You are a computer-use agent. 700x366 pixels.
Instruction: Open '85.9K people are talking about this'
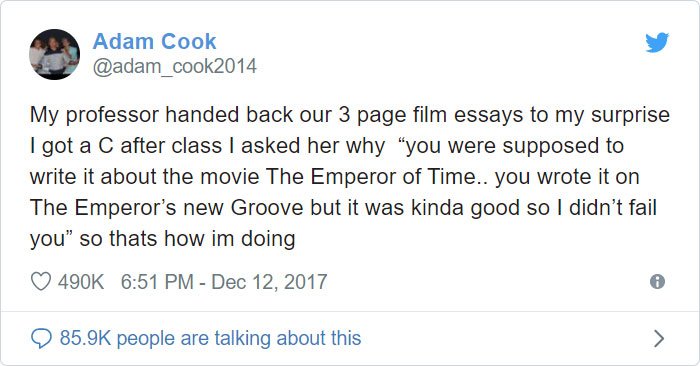coord(210,338)
